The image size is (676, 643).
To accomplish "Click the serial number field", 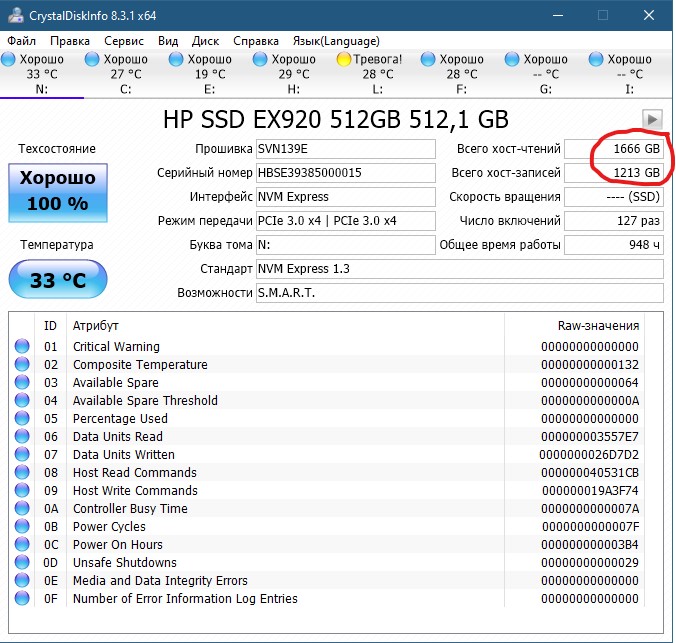I will click(x=345, y=173).
